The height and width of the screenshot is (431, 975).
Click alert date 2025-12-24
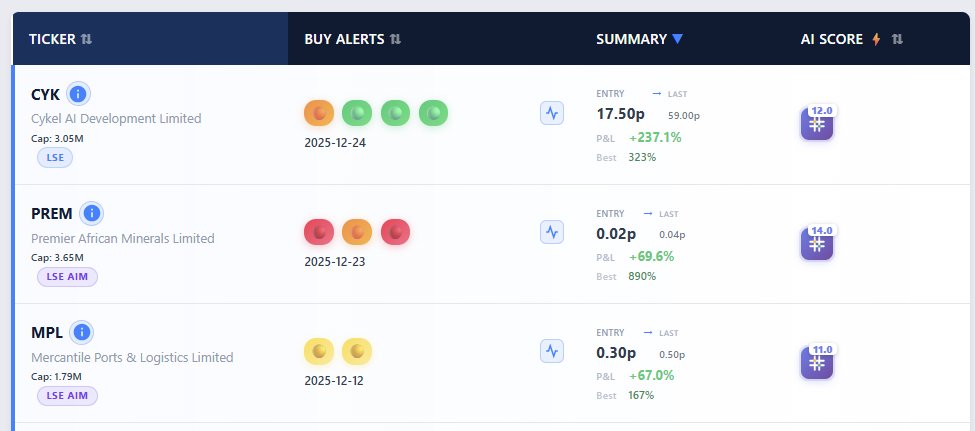pos(335,143)
